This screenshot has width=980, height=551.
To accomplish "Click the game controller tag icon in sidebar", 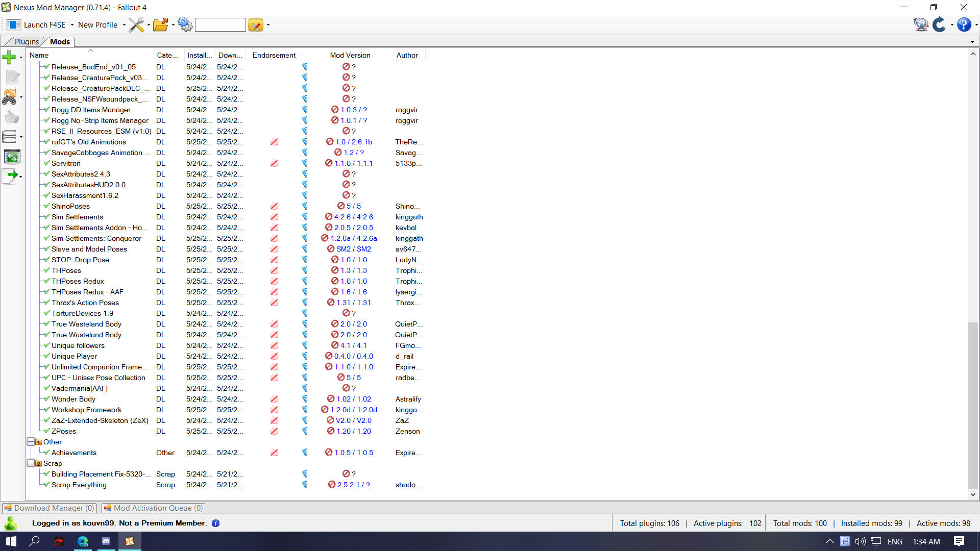I will coord(10,97).
